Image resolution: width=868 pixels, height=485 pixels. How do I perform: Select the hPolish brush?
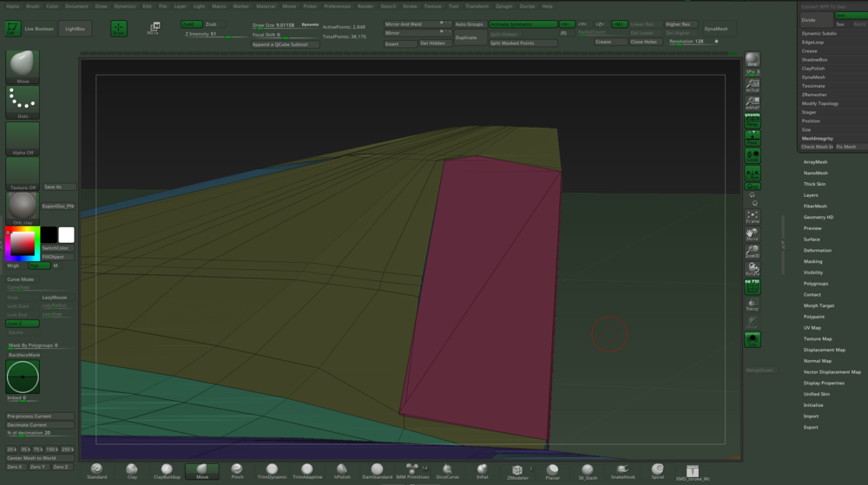click(342, 471)
